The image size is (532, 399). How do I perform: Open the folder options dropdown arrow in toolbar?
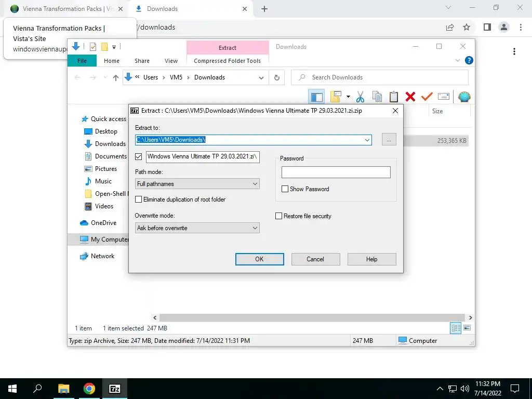pos(348,97)
